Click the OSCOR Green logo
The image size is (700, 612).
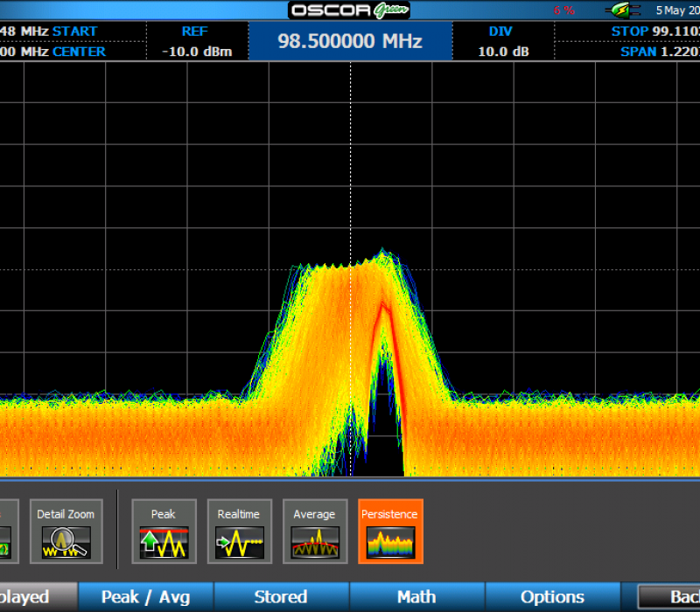point(350,10)
